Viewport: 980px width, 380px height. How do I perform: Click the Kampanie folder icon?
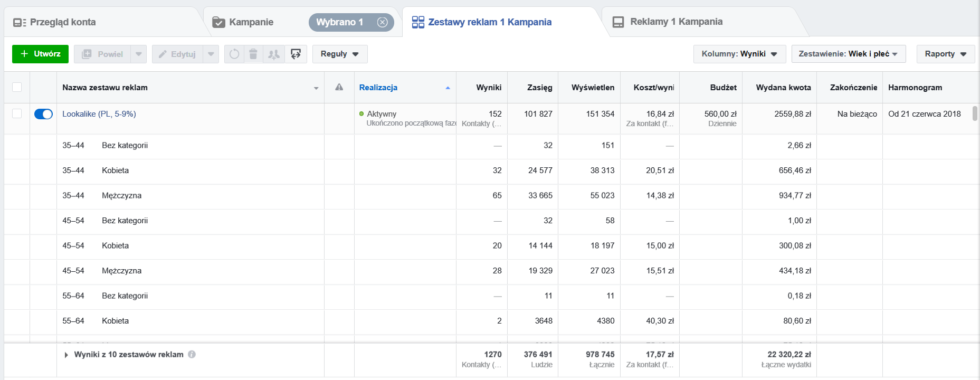coord(218,22)
